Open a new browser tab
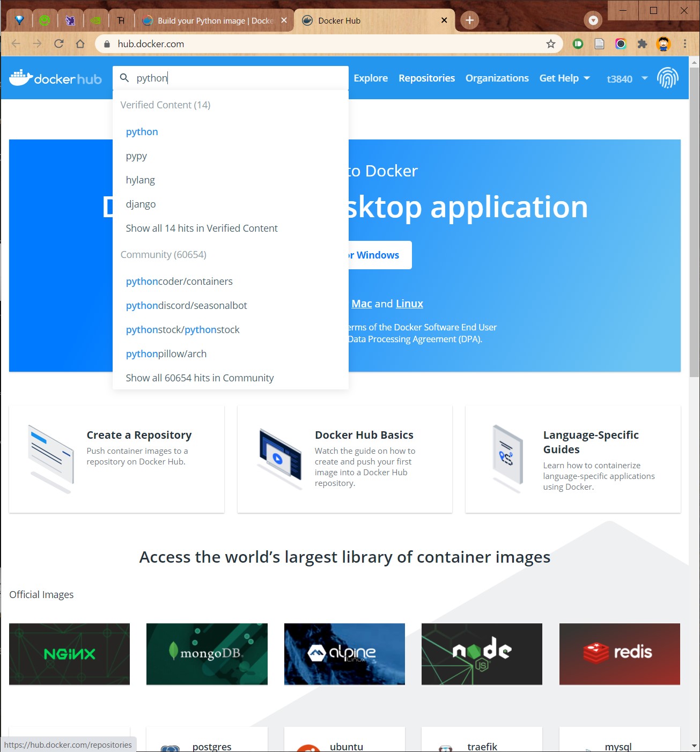 tap(469, 20)
